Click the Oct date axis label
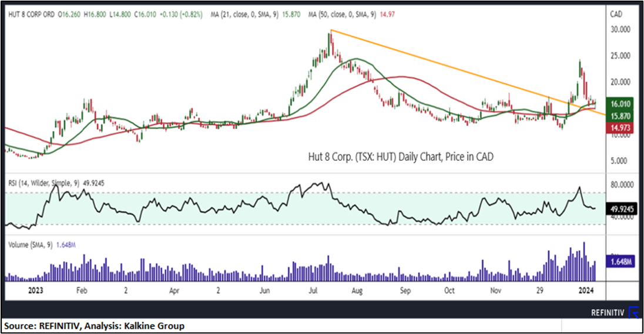 click(x=450, y=291)
